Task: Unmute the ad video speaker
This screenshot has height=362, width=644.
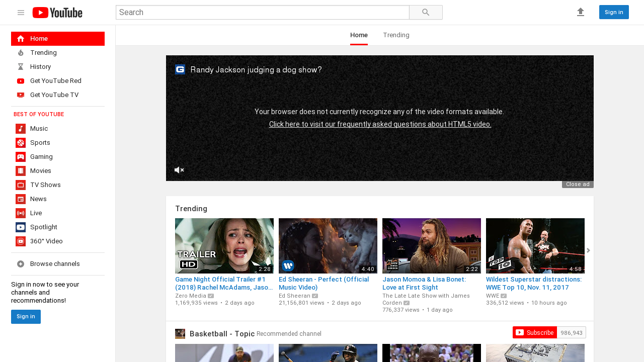Action: [179, 170]
